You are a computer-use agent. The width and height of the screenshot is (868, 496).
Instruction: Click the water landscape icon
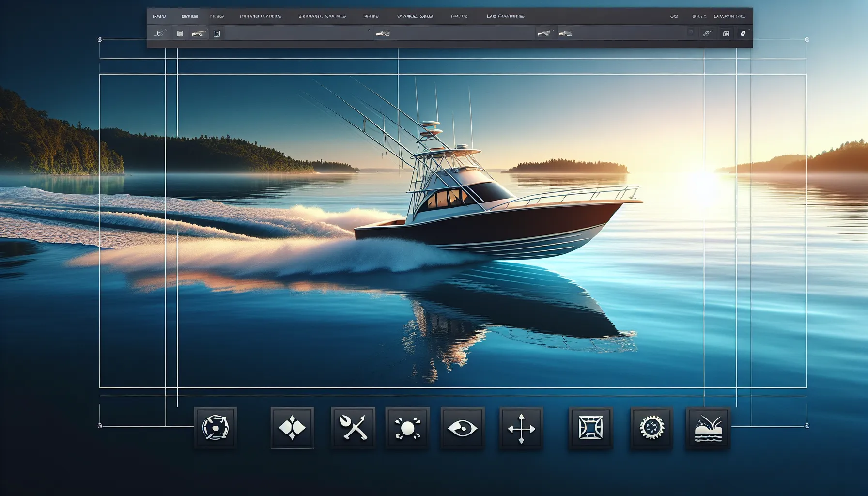[x=708, y=428]
